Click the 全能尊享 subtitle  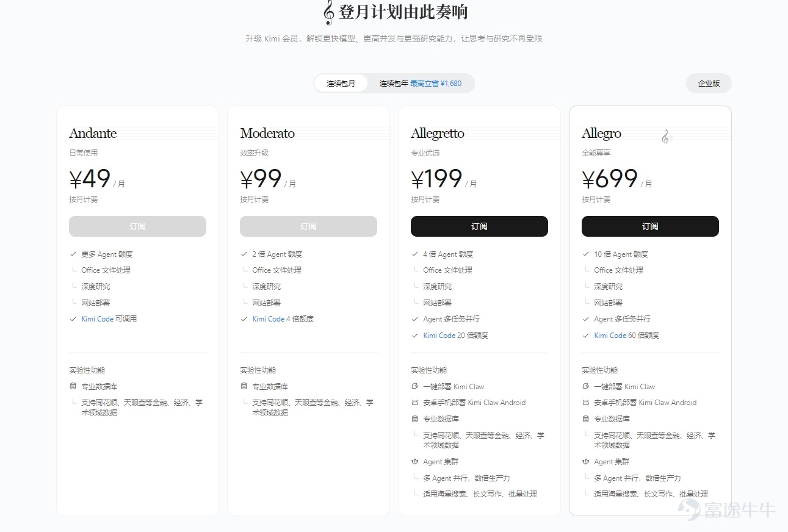tap(596, 153)
